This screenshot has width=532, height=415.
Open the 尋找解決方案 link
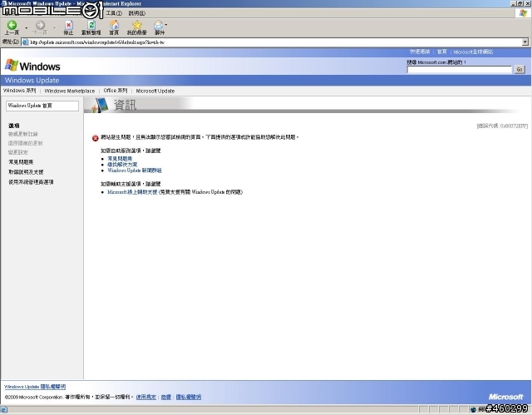coord(122,165)
